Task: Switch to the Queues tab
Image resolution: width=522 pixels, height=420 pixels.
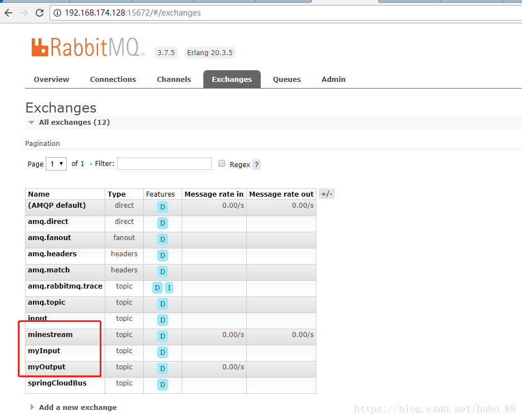Action: click(x=286, y=80)
